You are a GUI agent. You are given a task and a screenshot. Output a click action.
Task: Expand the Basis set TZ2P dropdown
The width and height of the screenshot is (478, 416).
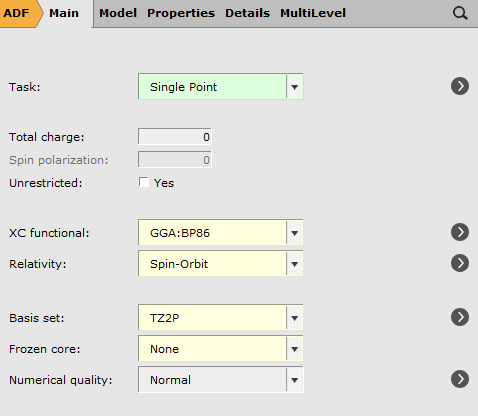click(221, 318)
